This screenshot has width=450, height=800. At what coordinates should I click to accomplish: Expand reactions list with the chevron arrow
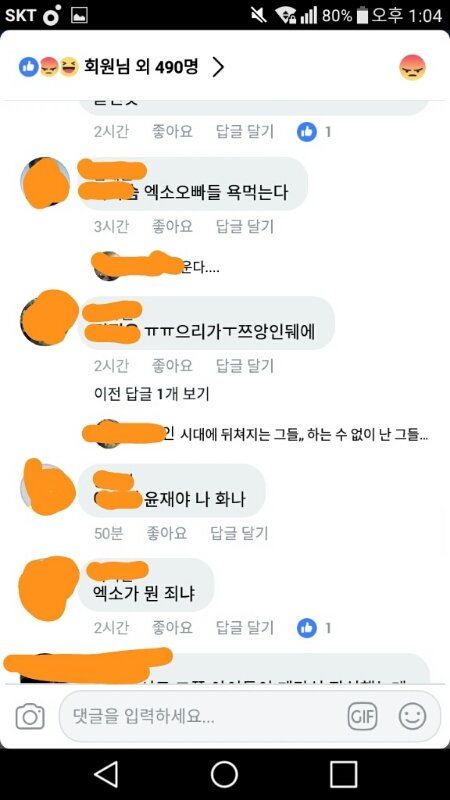tap(218, 67)
